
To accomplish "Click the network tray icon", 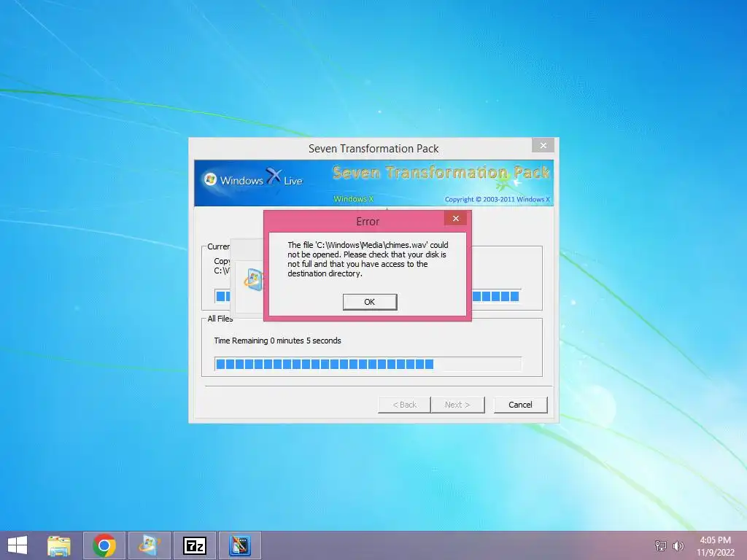I will [x=661, y=545].
